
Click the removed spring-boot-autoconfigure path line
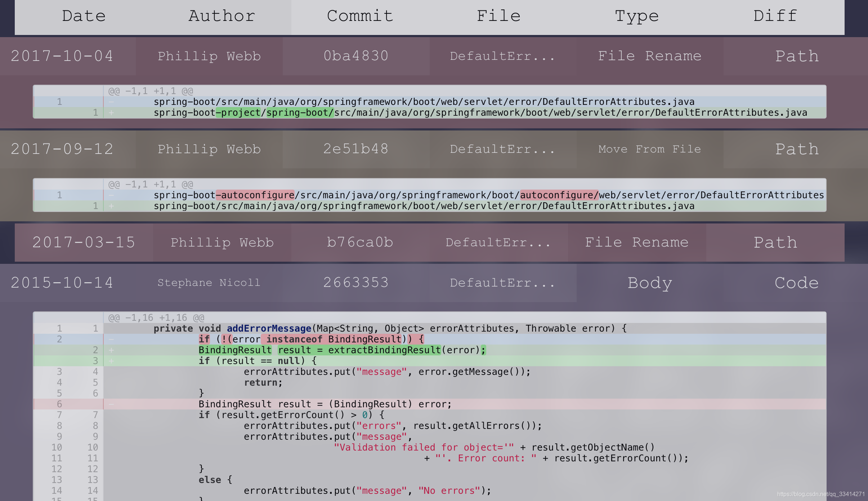(488, 195)
